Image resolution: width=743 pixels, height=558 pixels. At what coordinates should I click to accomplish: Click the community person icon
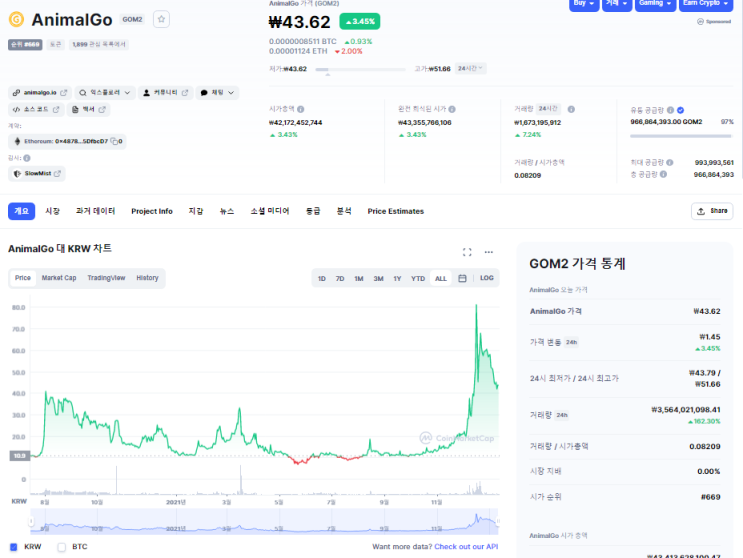click(x=146, y=92)
